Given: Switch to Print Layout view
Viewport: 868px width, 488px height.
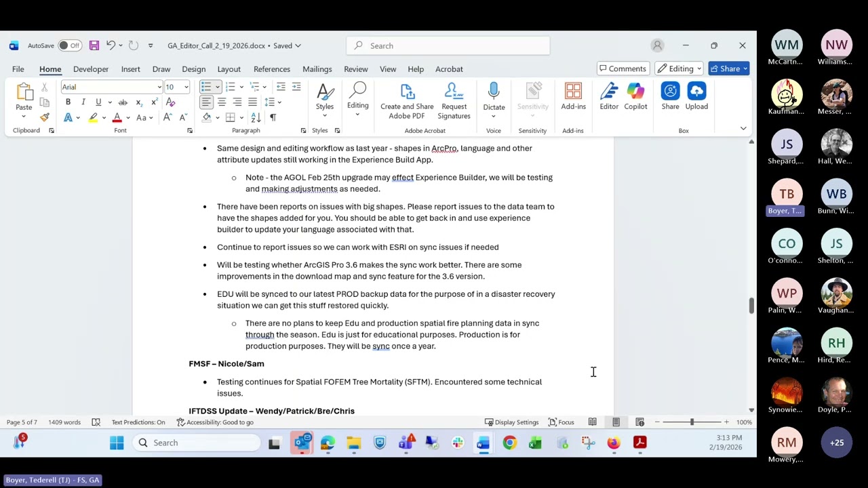Looking at the screenshot, I should [x=616, y=422].
